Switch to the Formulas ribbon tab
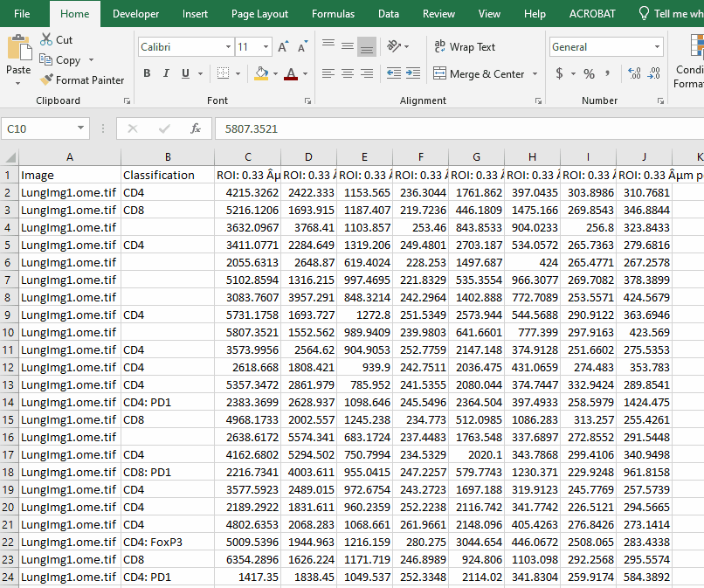This screenshot has height=588, width=704. coord(333,14)
